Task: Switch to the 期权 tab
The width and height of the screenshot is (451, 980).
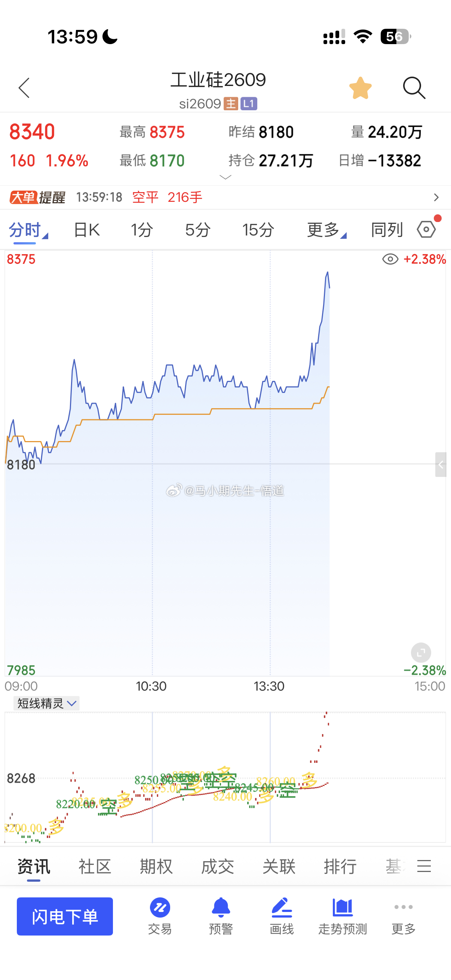Action: click(x=156, y=867)
